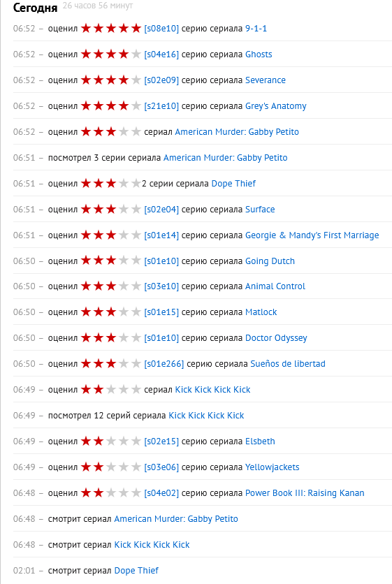Click the three-star rating in the Matlock row

[x=111, y=312]
